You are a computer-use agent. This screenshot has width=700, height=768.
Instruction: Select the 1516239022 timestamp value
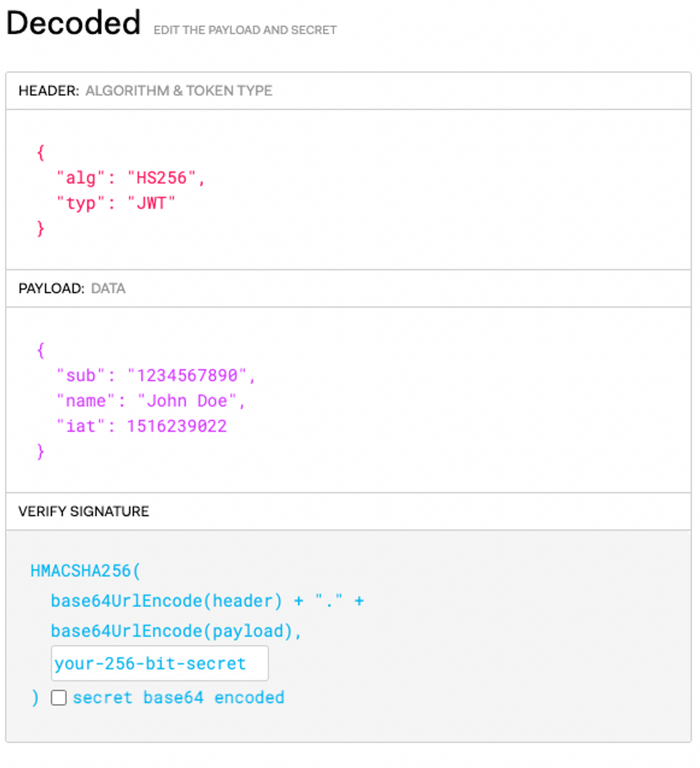point(177,426)
